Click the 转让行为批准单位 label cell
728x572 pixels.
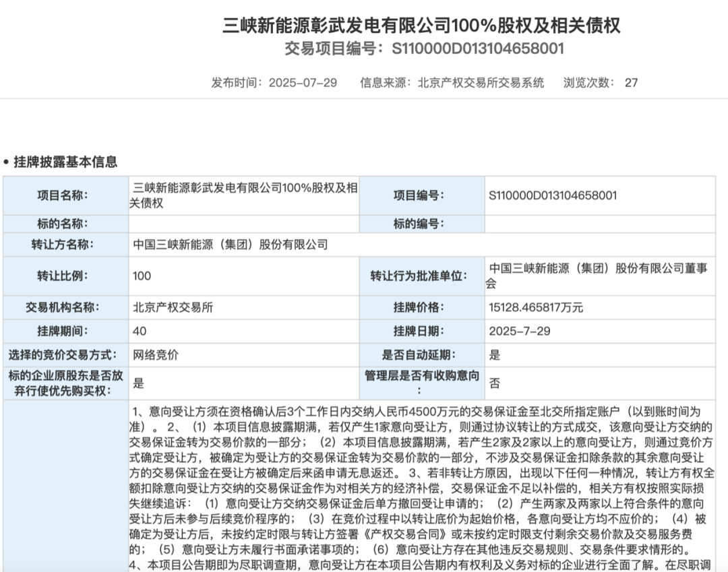(422, 276)
